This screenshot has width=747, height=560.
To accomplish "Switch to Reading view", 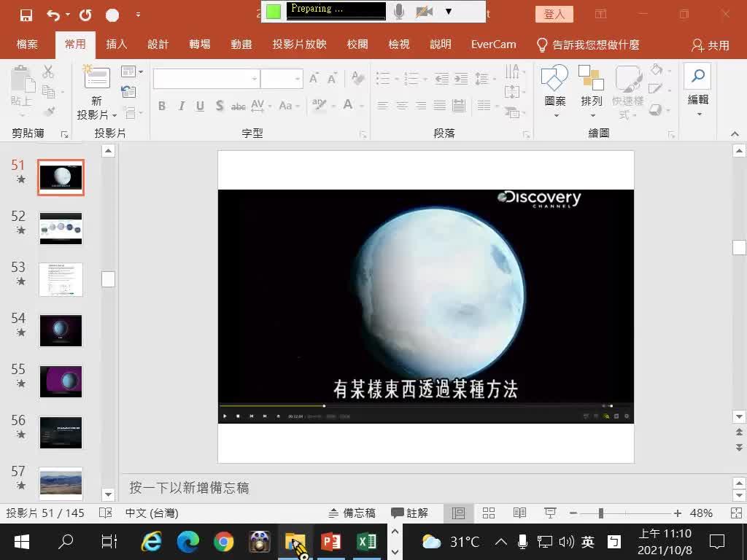I will (519, 513).
